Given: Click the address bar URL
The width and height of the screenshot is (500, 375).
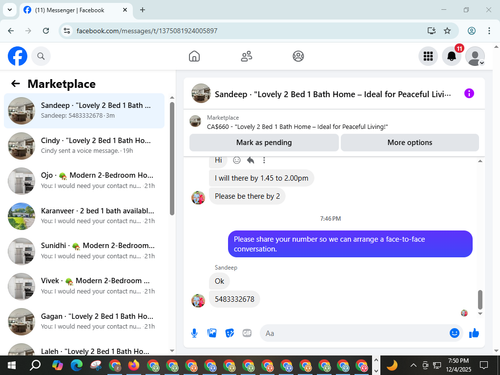Looking at the screenshot, I should [147, 31].
